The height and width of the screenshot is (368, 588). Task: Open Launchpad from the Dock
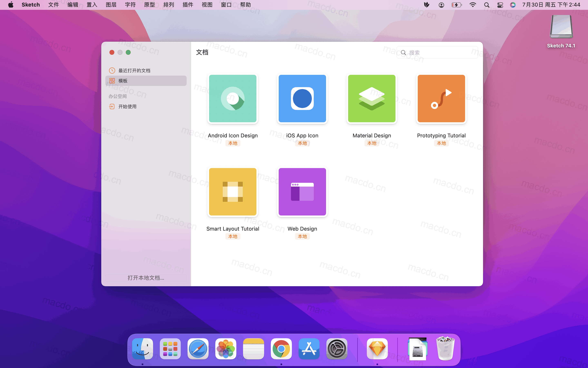[170, 349]
